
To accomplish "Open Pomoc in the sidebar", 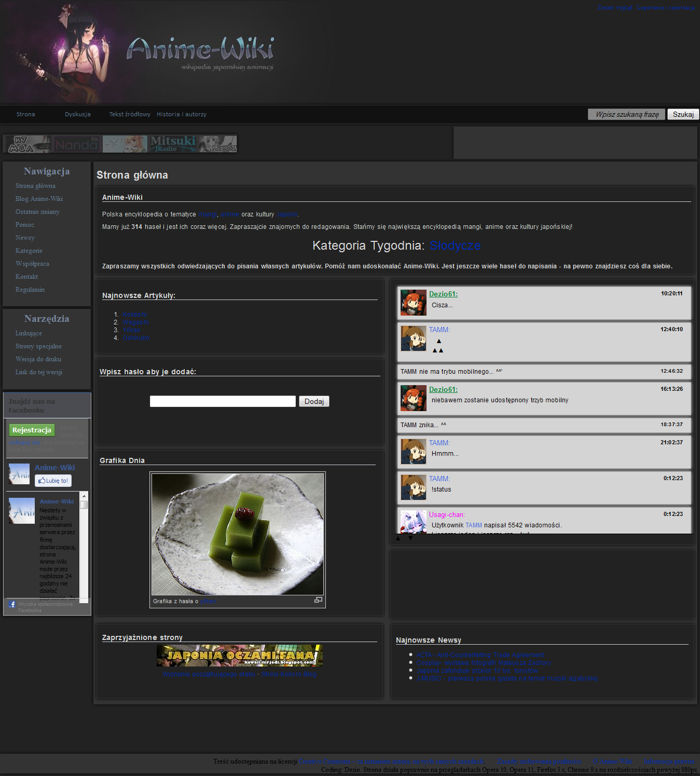I will coord(25,225).
